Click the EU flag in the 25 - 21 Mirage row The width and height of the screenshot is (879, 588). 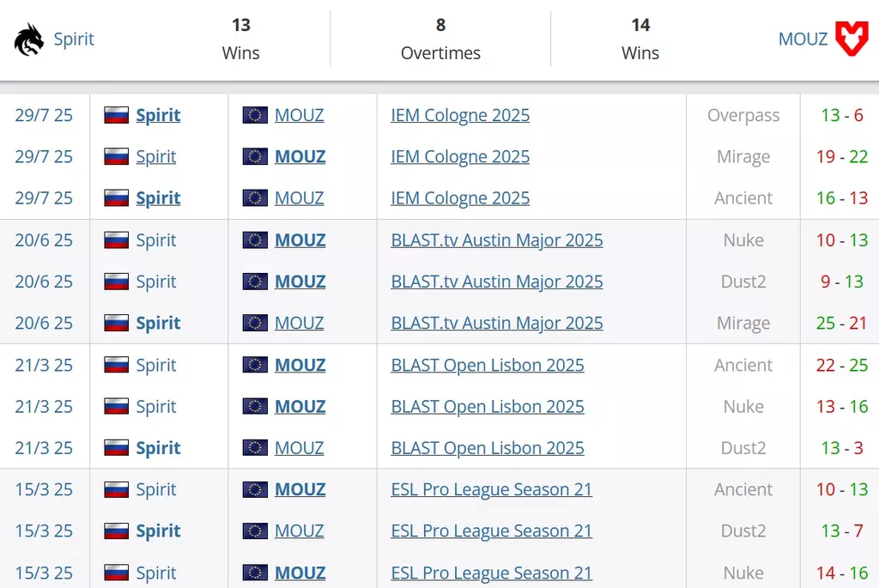click(255, 323)
